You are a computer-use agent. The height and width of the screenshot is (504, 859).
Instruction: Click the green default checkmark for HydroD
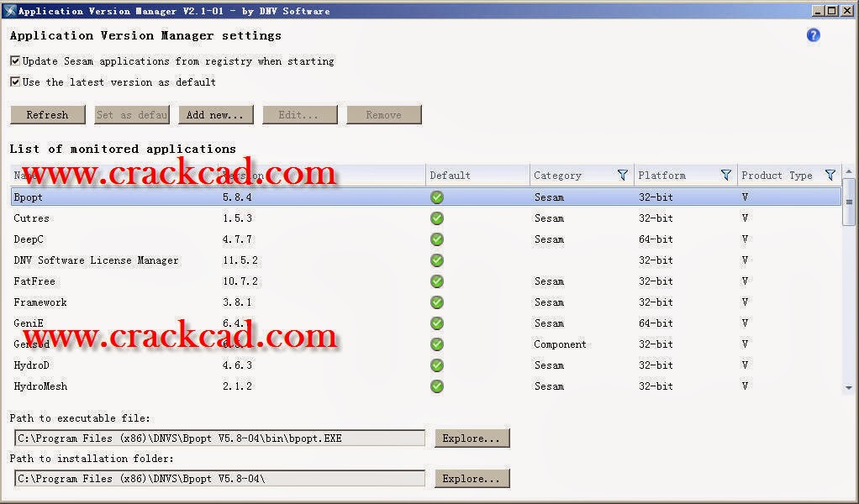[436, 365]
